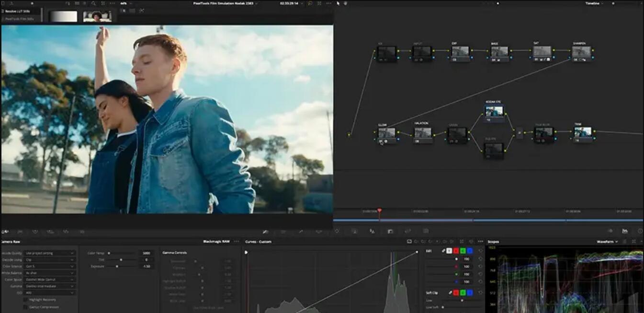Viewport: 644px width, 313px height.
Task: Click the portrait still thumbnail in the gallery
Action: pos(97,16)
